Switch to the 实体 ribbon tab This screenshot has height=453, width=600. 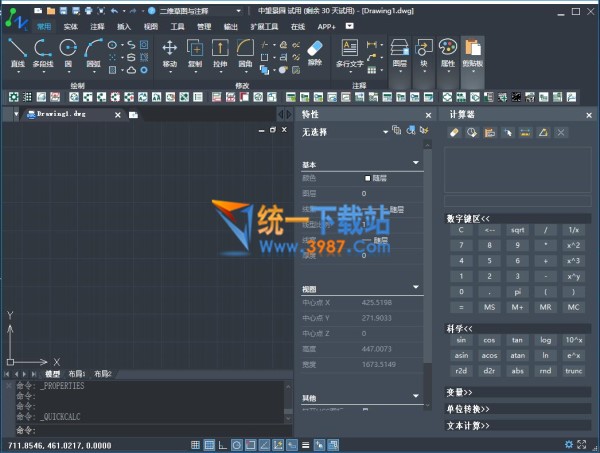click(70, 26)
